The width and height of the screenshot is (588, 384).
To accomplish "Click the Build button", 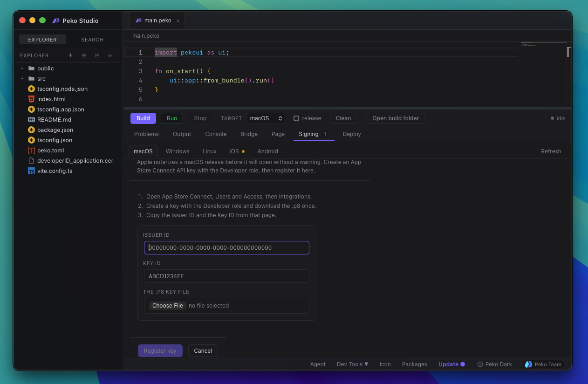I will click(x=143, y=118).
